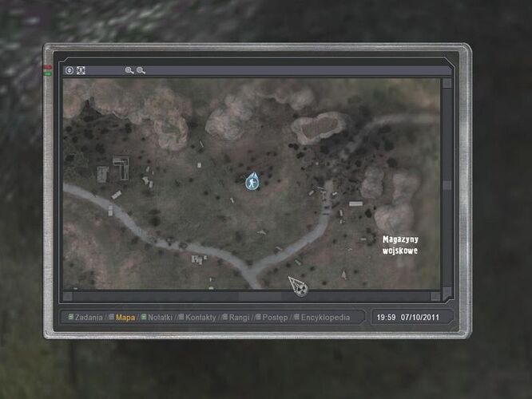Click the up arrow on vertical scrollbar
532x399 pixels.
pos(447,82)
